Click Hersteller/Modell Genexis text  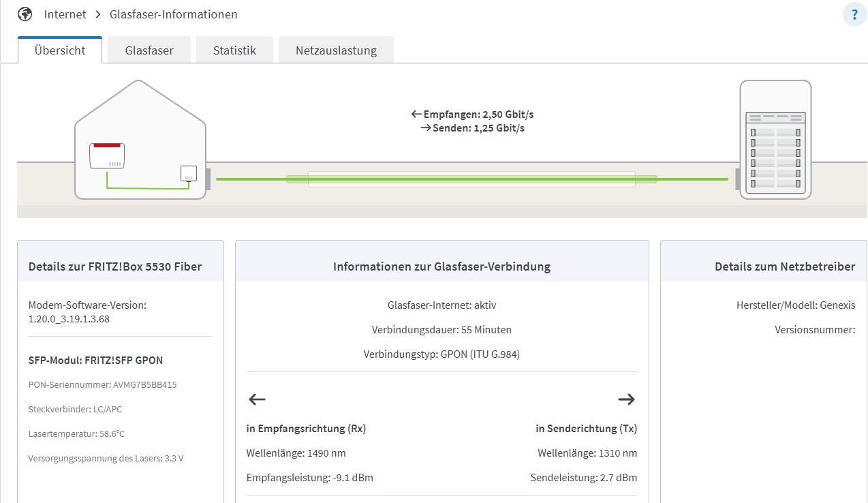point(795,305)
